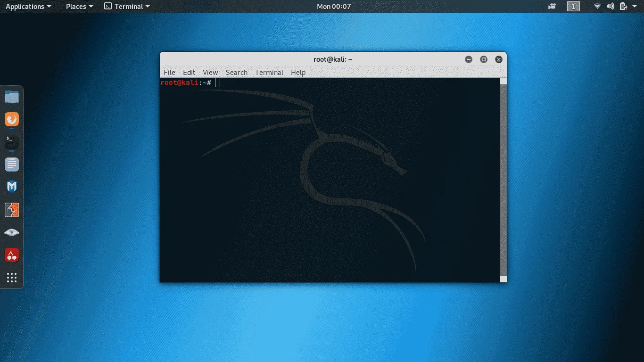Open the Wi-Fi network status icon
The image size is (644, 362).
(x=597, y=6)
